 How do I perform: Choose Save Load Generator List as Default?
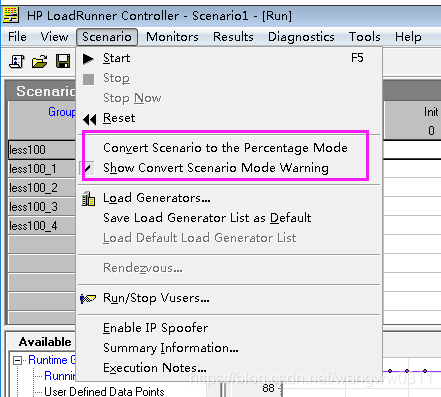pyautogui.click(x=229, y=218)
